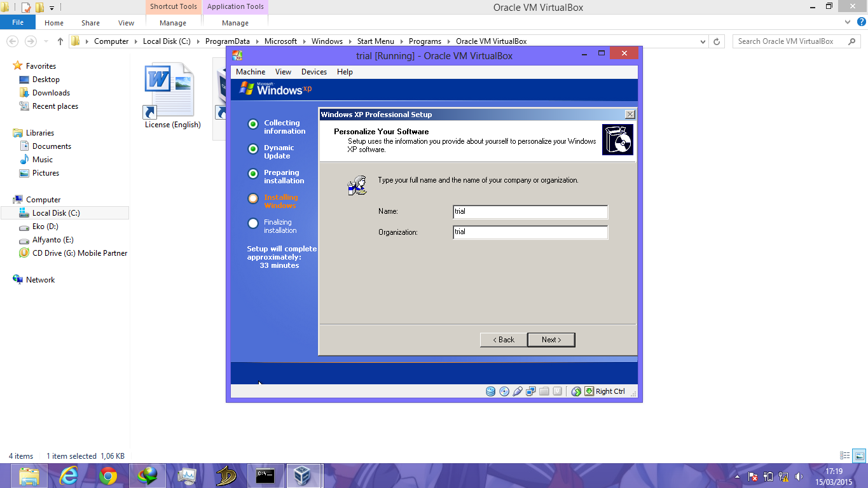868x488 pixels.
Task: Open the Devices menu in VirtualBox
Action: (314, 72)
